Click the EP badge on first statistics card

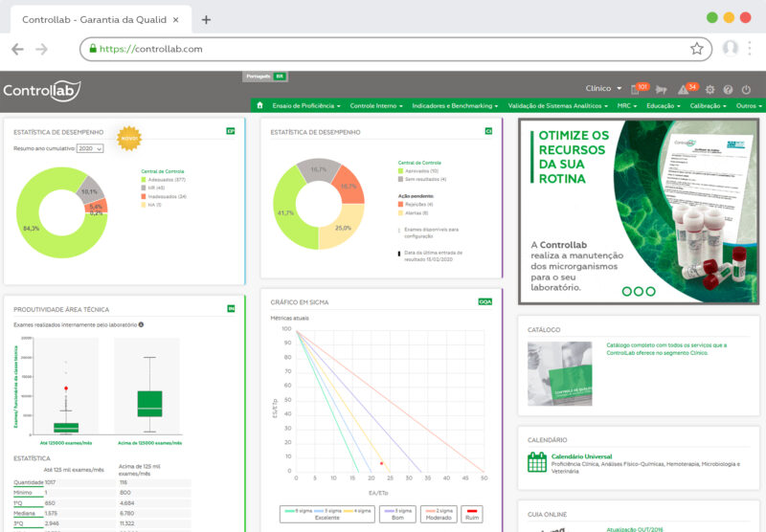[231, 131]
